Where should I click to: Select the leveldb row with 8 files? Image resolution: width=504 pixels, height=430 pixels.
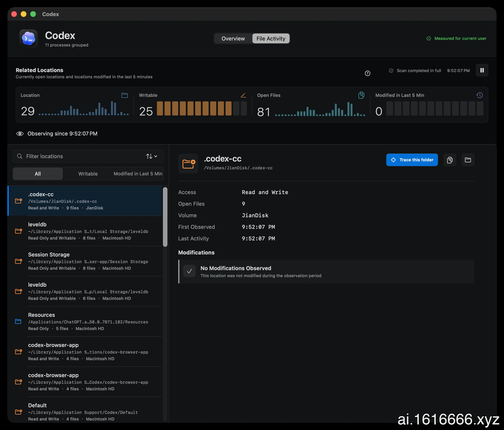pos(85,231)
